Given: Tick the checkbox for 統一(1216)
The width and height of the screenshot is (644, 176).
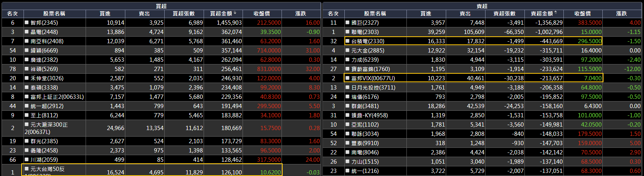Looking at the screenshot, I should point(347,171).
